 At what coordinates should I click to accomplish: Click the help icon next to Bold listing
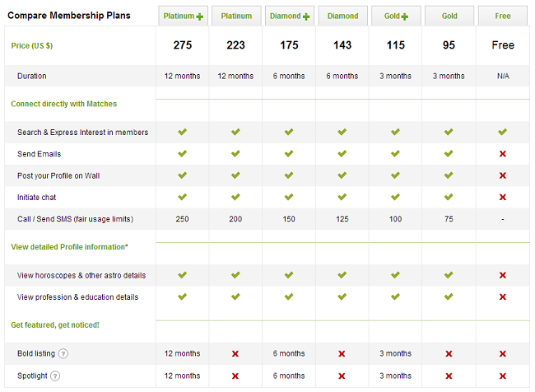click(x=63, y=354)
